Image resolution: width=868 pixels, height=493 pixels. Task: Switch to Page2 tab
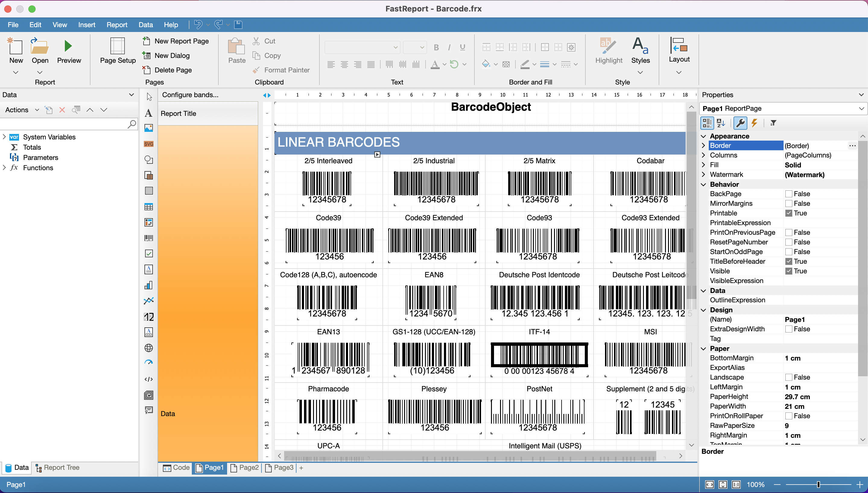point(244,468)
